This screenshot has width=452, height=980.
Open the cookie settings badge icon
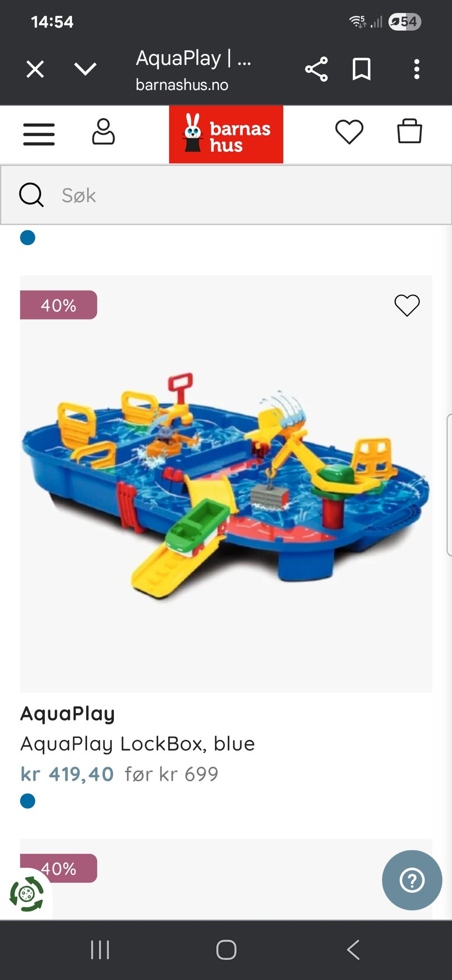click(26, 894)
